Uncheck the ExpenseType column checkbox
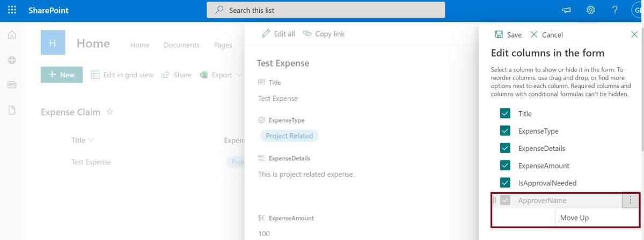This screenshot has width=644, height=240. (x=505, y=131)
